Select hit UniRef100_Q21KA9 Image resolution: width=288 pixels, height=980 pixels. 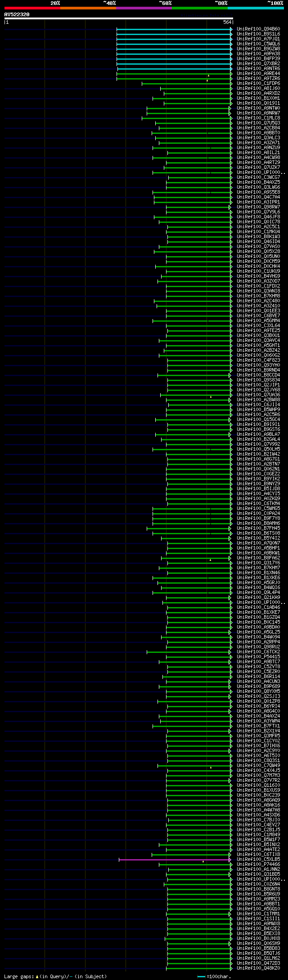(258, 598)
